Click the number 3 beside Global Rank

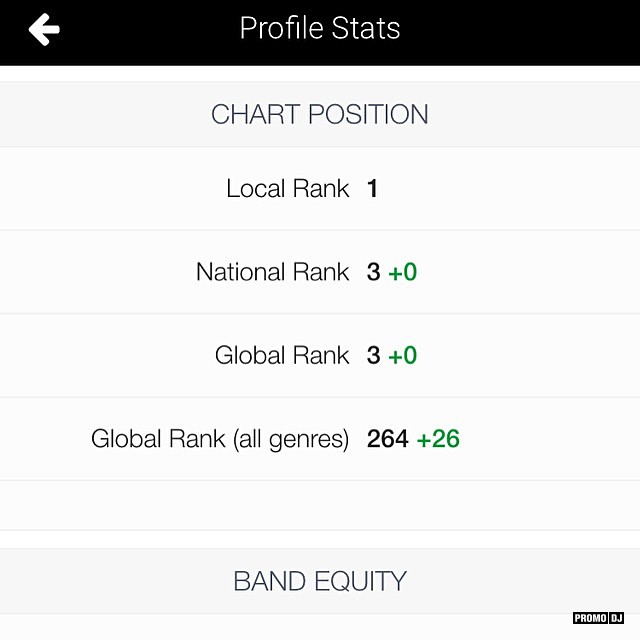[x=374, y=355]
